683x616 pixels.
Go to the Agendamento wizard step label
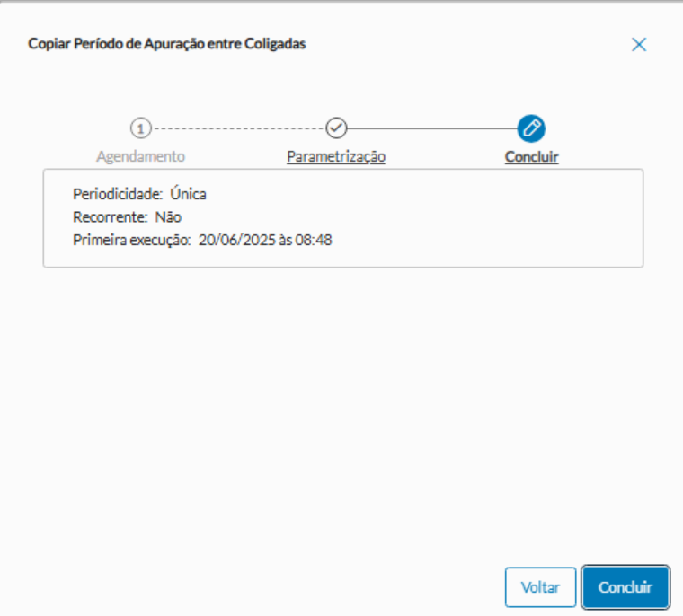tap(141, 156)
